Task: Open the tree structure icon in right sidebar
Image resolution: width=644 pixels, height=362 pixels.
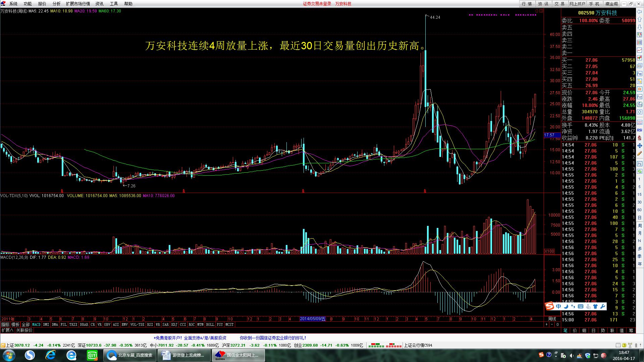Action: [640, 81]
